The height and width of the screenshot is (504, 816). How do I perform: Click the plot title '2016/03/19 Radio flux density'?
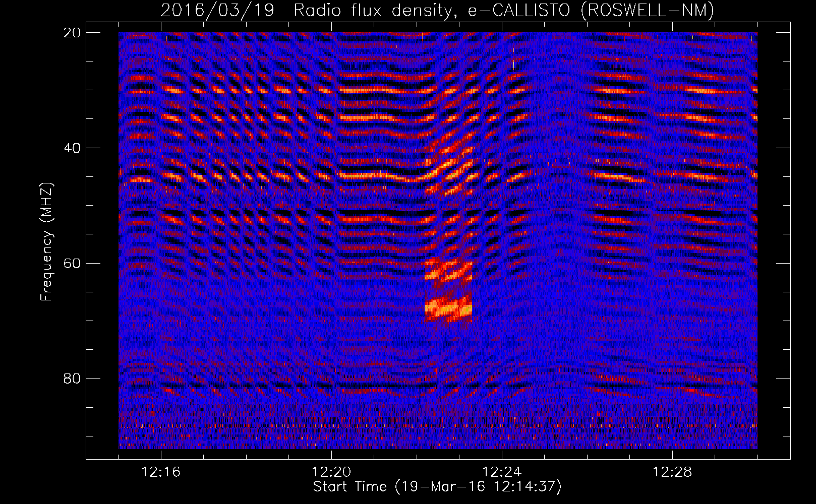click(x=307, y=10)
